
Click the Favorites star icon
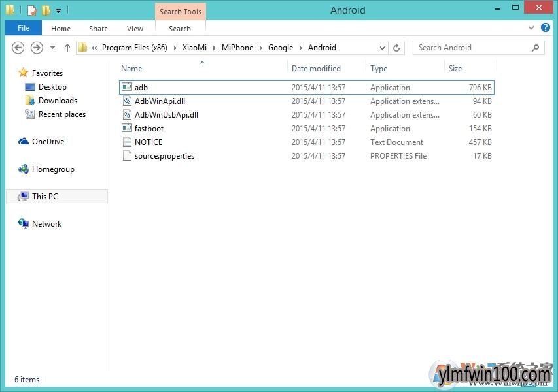(24, 73)
